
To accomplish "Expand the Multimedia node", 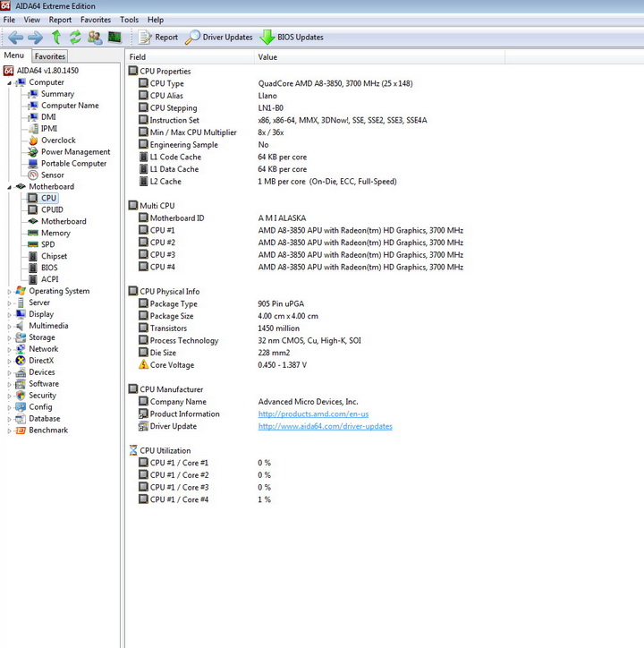I will coord(9,326).
